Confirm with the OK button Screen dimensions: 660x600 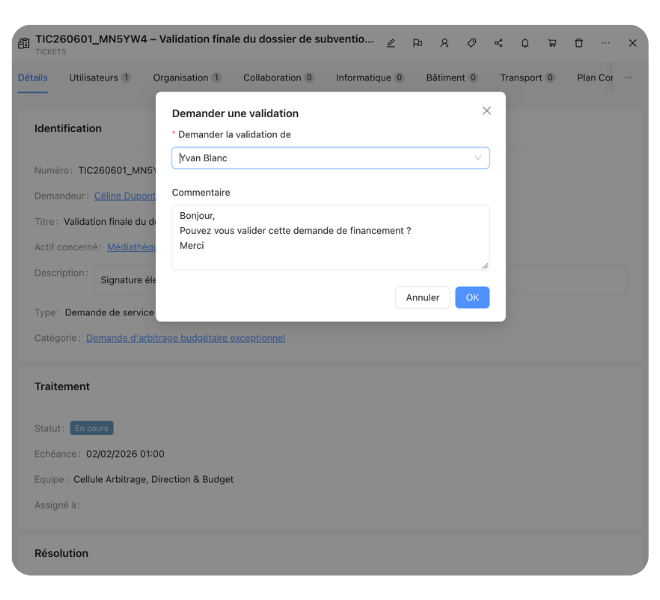(x=472, y=297)
